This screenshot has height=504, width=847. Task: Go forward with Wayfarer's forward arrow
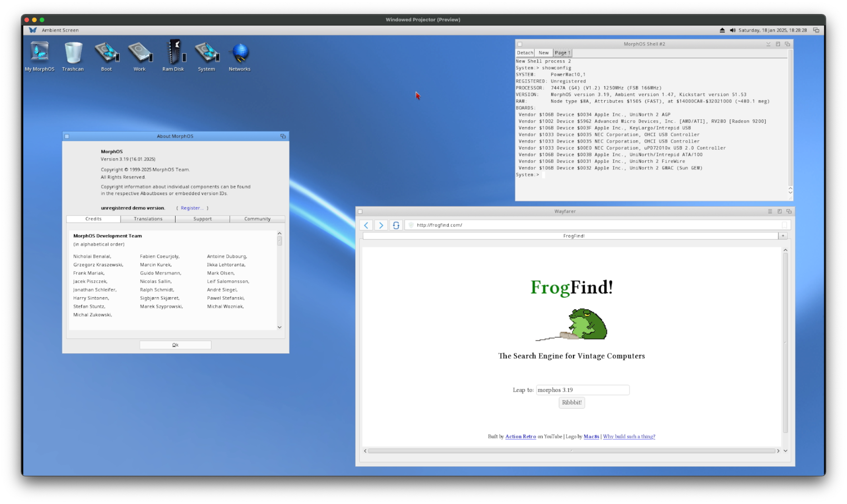click(381, 225)
